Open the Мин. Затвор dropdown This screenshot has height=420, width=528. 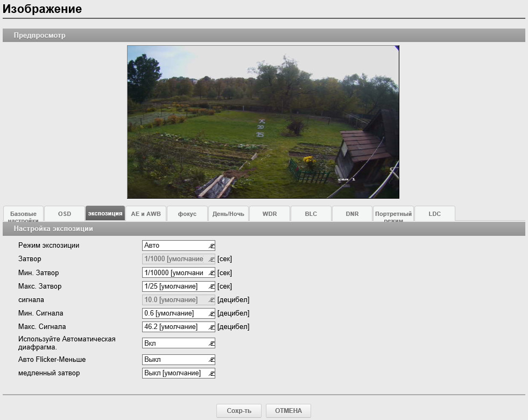[x=179, y=273]
